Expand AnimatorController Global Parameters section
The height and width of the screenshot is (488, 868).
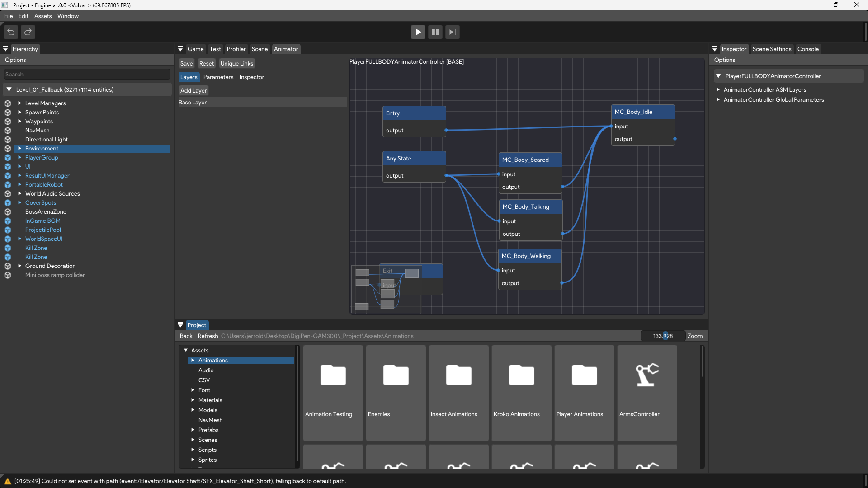[x=718, y=99]
